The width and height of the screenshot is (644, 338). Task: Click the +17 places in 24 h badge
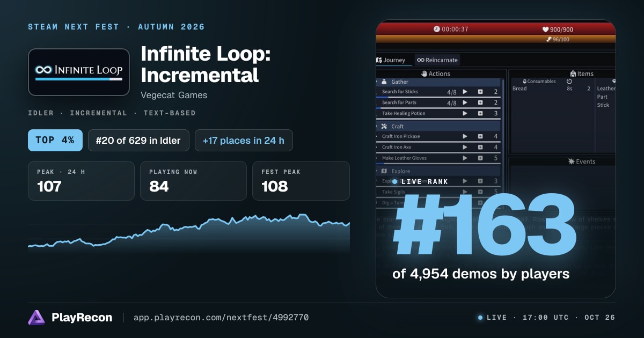(x=244, y=141)
